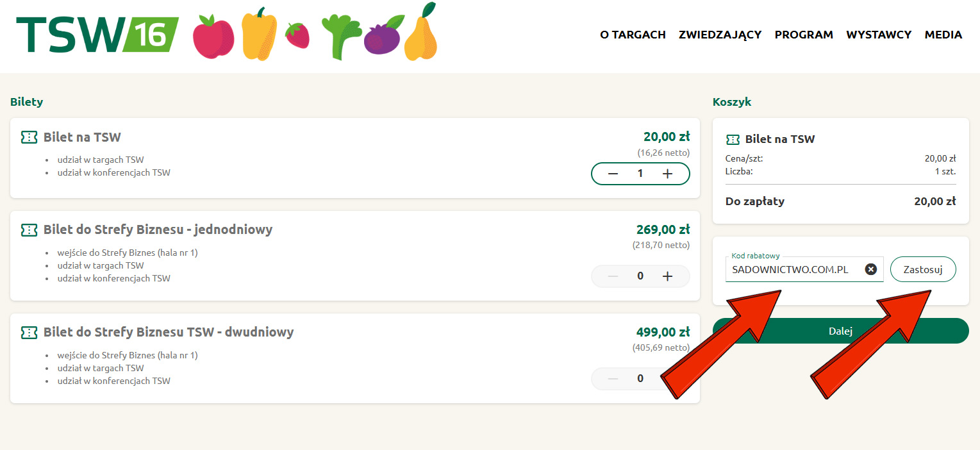Image resolution: width=980 pixels, height=450 pixels.
Task: Open the WYSTAWCY menu item
Action: coord(879,35)
